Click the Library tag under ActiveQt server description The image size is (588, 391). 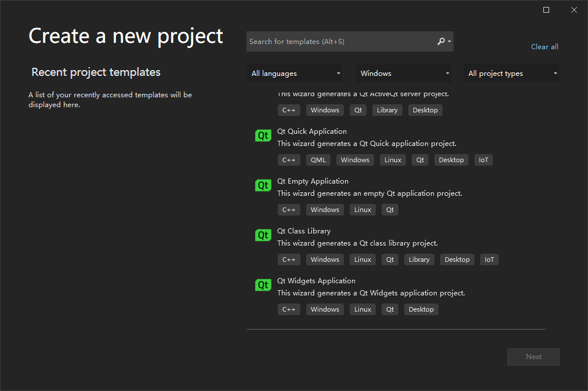click(387, 110)
